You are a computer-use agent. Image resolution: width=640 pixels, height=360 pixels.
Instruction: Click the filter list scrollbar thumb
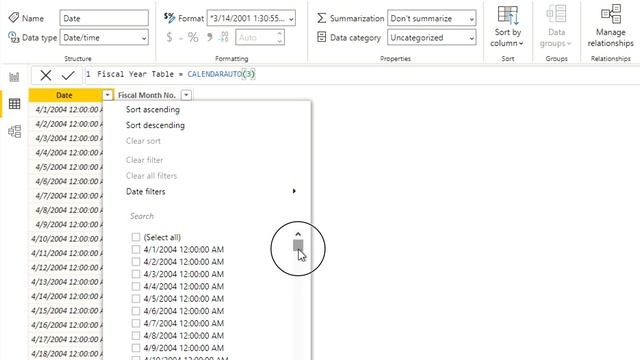(x=298, y=245)
